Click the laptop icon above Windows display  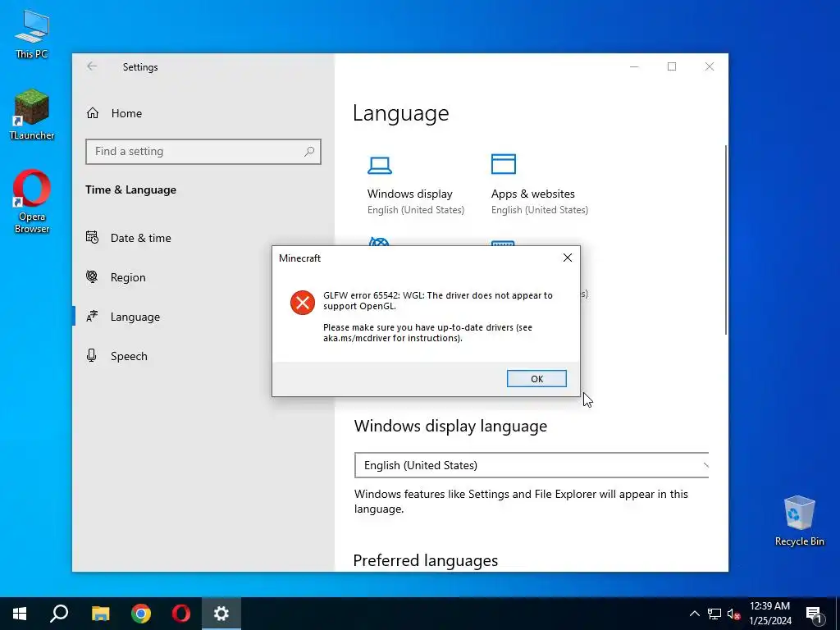[x=379, y=165]
